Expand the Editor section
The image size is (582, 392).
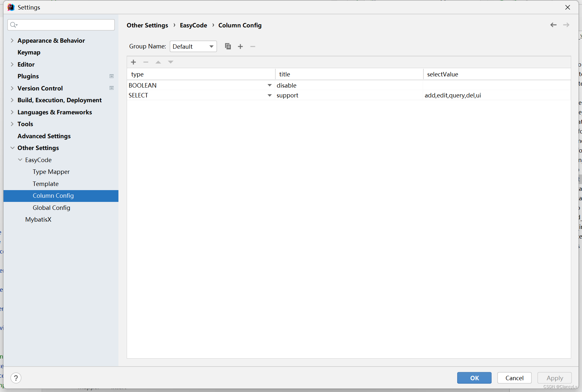coord(12,64)
